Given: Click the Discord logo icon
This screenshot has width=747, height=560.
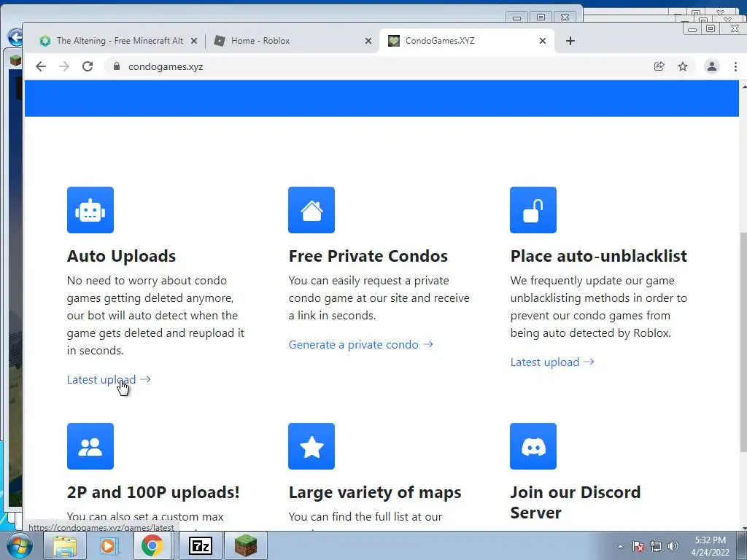Looking at the screenshot, I should (533, 446).
